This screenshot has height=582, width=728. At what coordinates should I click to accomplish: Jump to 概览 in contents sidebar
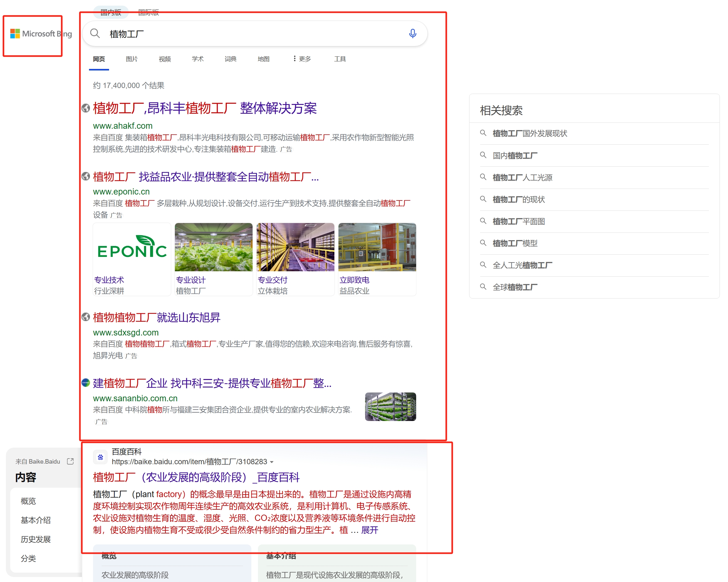(x=28, y=501)
